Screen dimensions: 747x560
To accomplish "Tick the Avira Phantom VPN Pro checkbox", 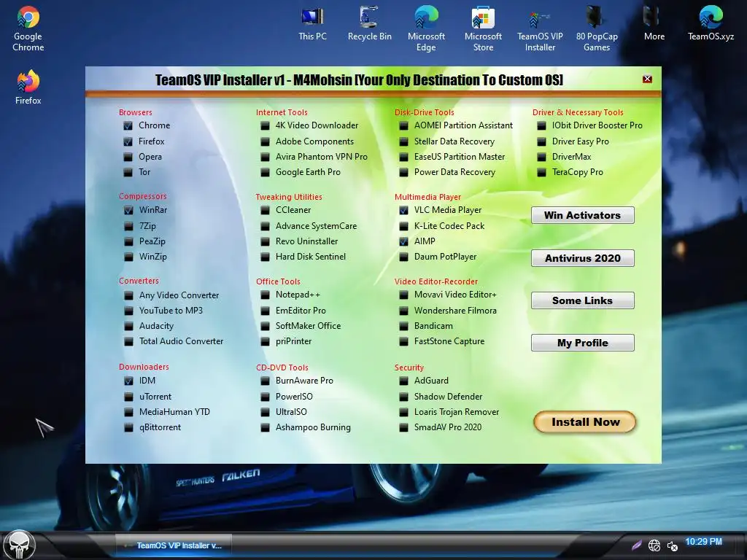I will click(x=265, y=157).
